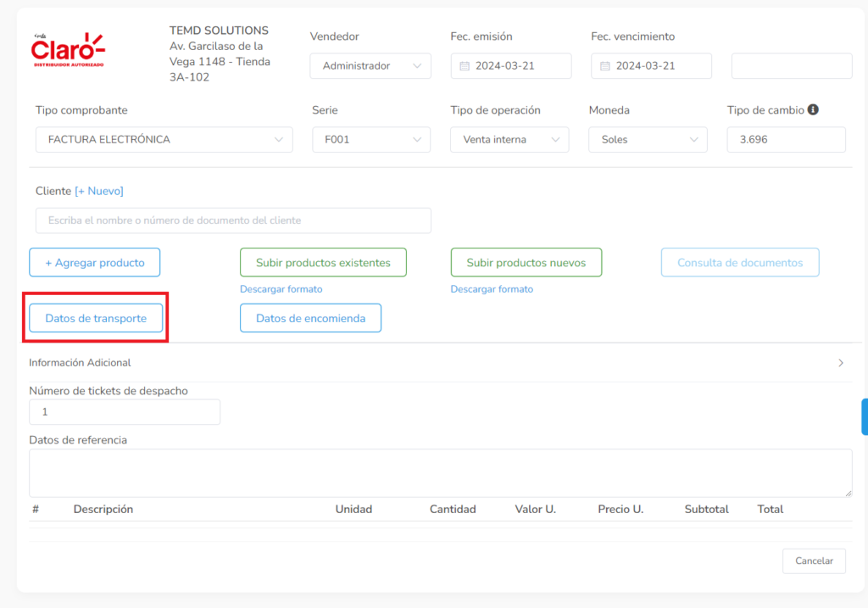868x608 pixels.
Task: Click the Tipo de cambio 3.696 field
Action: 786,140
